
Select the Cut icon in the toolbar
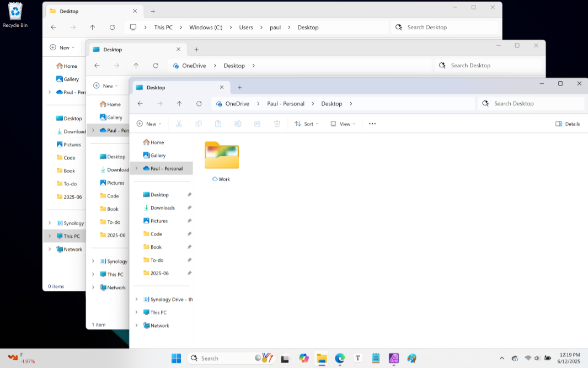pyautogui.click(x=179, y=124)
